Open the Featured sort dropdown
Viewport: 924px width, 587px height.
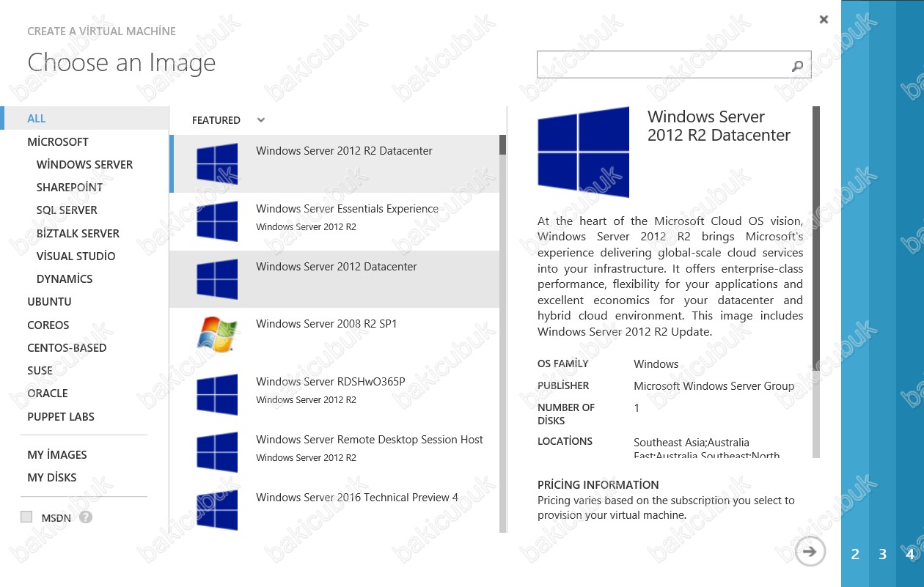(228, 120)
